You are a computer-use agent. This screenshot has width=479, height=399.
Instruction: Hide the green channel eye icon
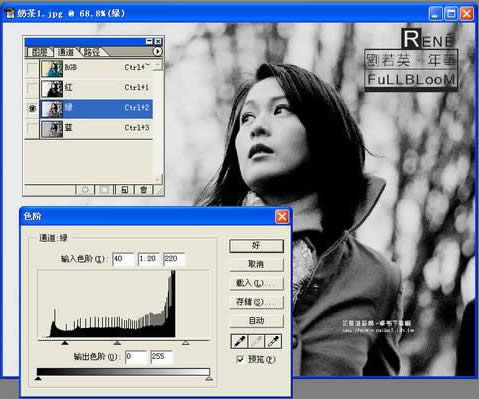click(32, 108)
